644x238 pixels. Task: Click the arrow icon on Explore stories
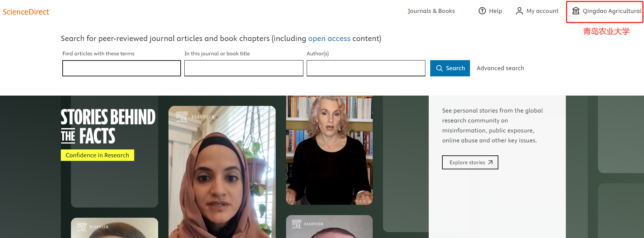(490, 162)
